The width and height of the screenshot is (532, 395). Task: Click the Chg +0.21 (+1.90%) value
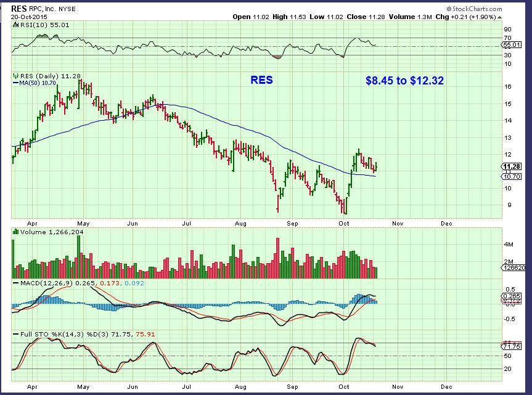(465, 17)
